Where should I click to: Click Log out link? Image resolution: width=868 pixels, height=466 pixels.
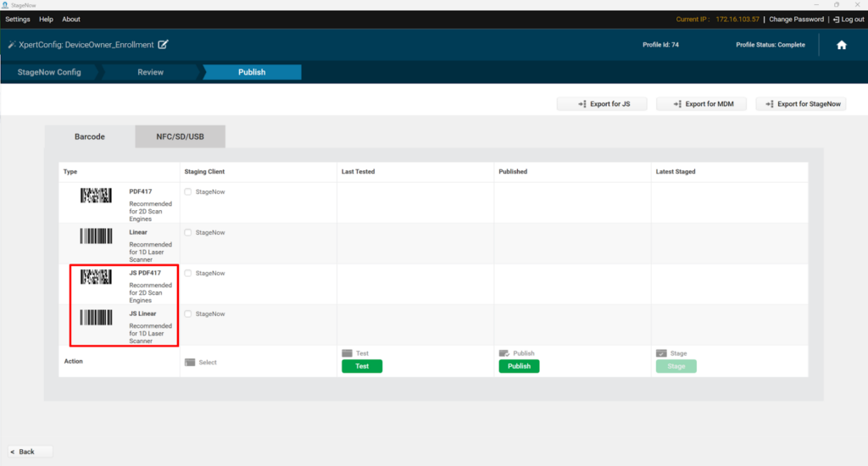coord(849,19)
